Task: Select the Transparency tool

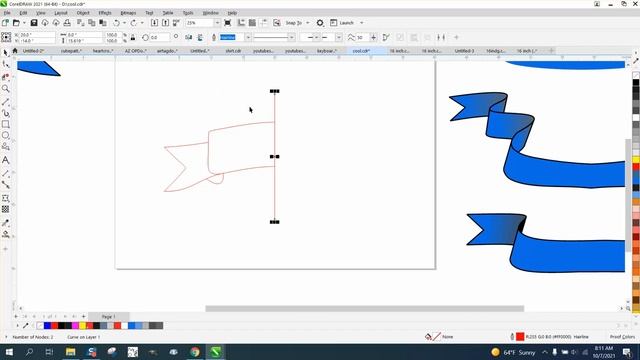Action: pos(5,209)
